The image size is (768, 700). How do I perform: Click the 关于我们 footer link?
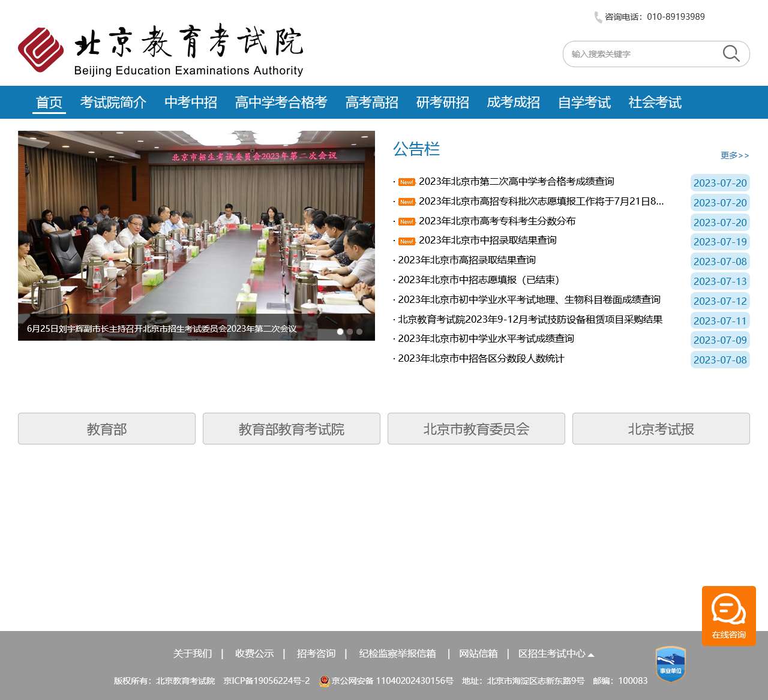(x=193, y=654)
